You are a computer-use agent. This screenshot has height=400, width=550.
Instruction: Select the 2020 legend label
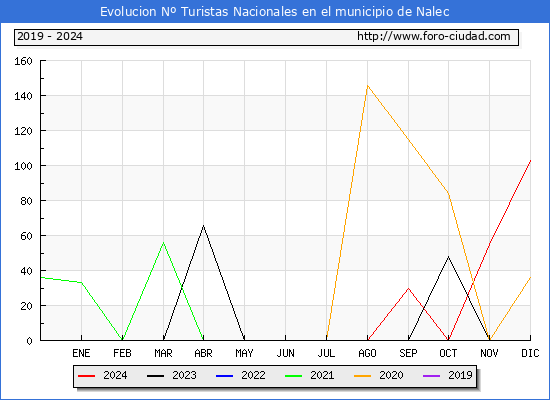(391, 375)
